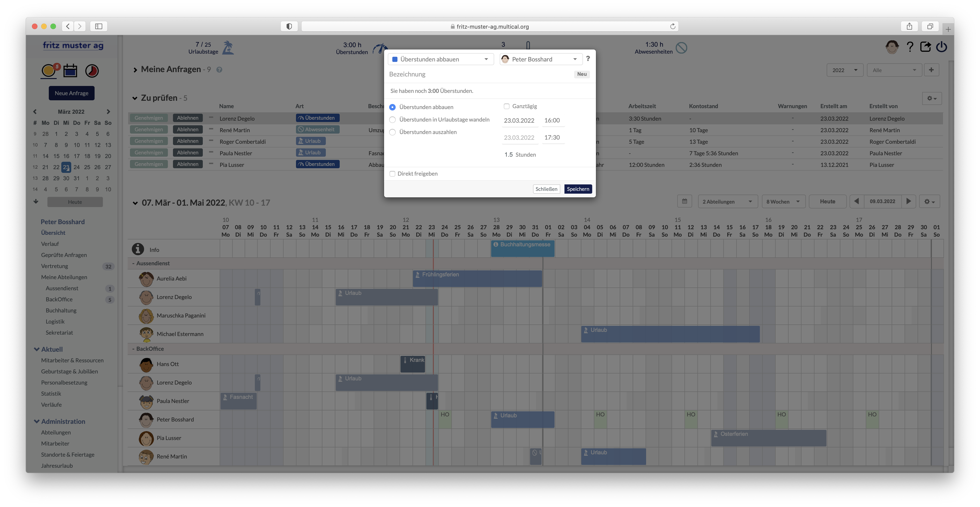The image size is (980, 507).
Task: Click Genehmigen for Pia Lusser
Action: pyautogui.click(x=149, y=164)
